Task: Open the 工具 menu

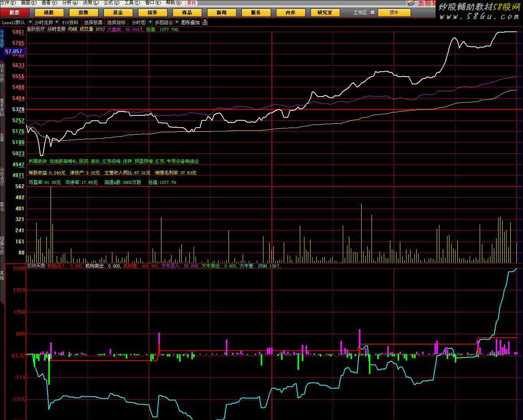Action: (132, 2)
